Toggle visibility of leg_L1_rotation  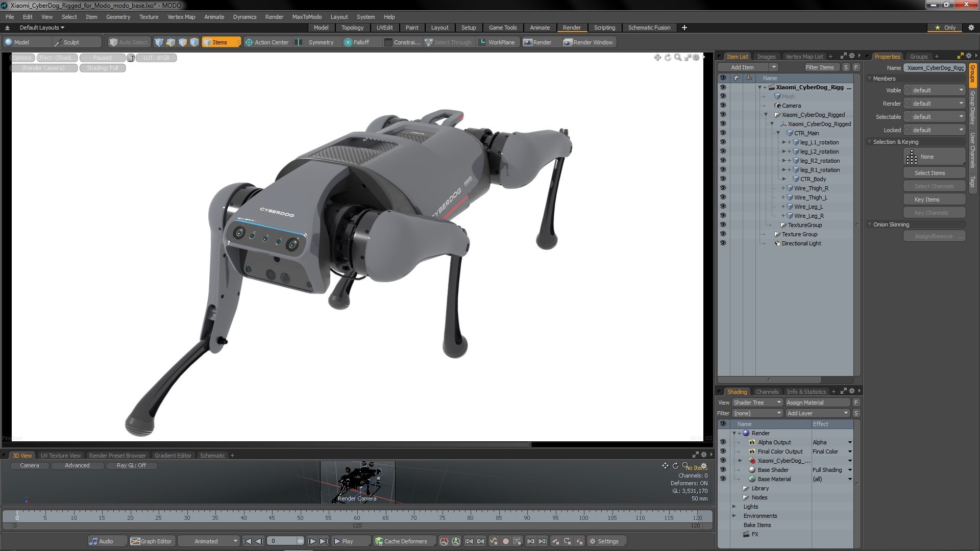(x=723, y=142)
